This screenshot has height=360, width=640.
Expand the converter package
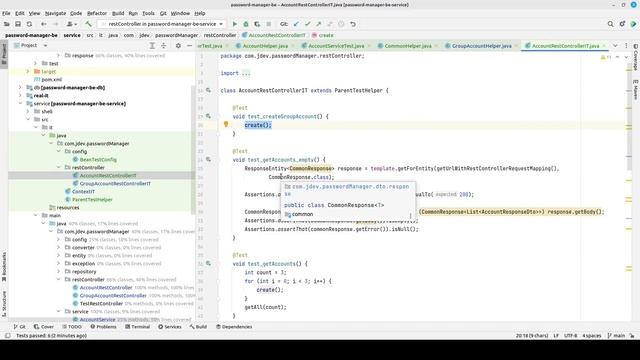[59, 247]
